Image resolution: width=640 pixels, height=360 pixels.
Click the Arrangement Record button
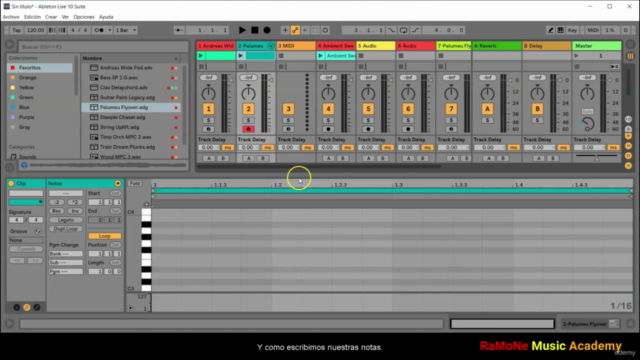(267, 30)
